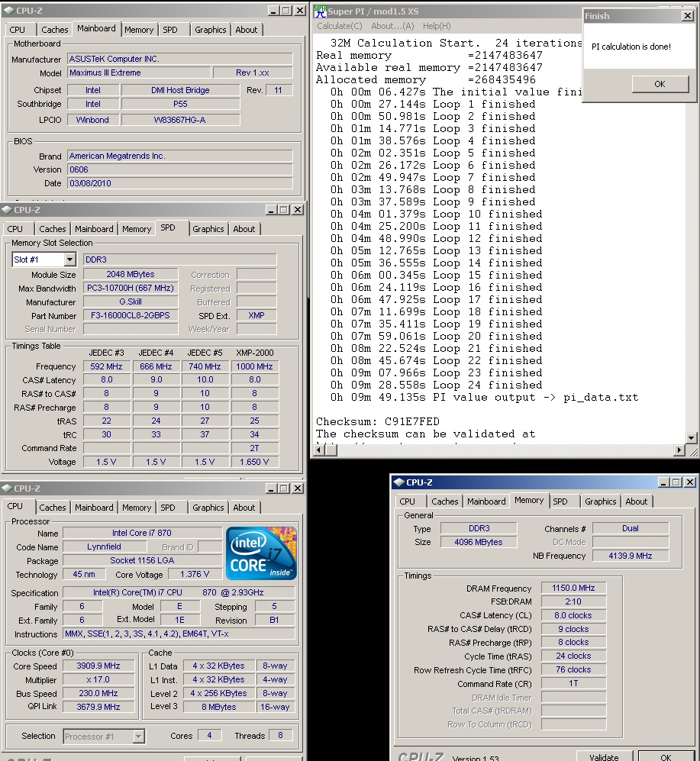Open the Help(H) menu in Super PI
700x761 pixels.
click(x=437, y=26)
